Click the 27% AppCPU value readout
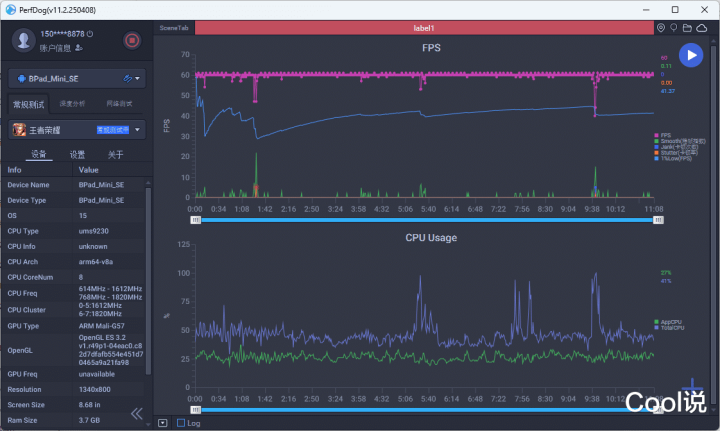 click(x=666, y=273)
